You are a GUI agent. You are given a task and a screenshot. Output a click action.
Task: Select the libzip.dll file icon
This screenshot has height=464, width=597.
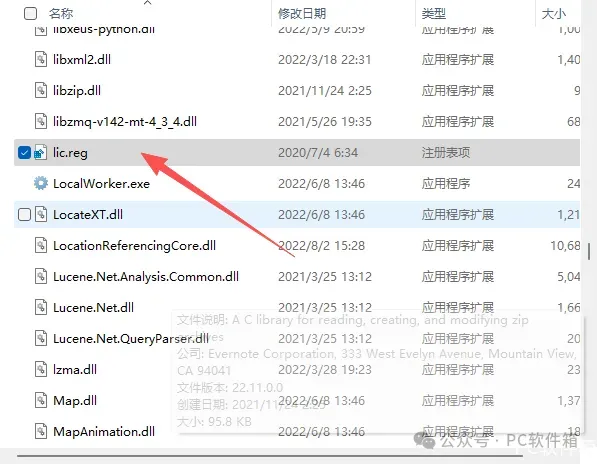(41, 91)
